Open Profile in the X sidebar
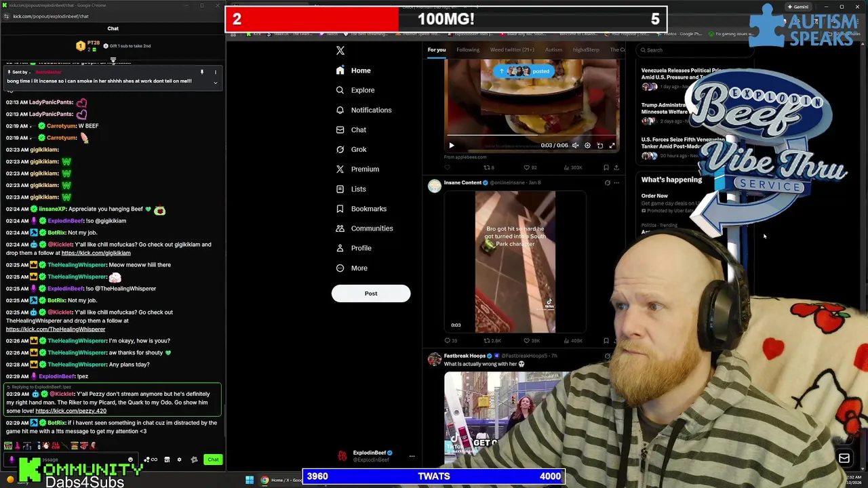The height and width of the screenshot is (488, 868). 353,248
